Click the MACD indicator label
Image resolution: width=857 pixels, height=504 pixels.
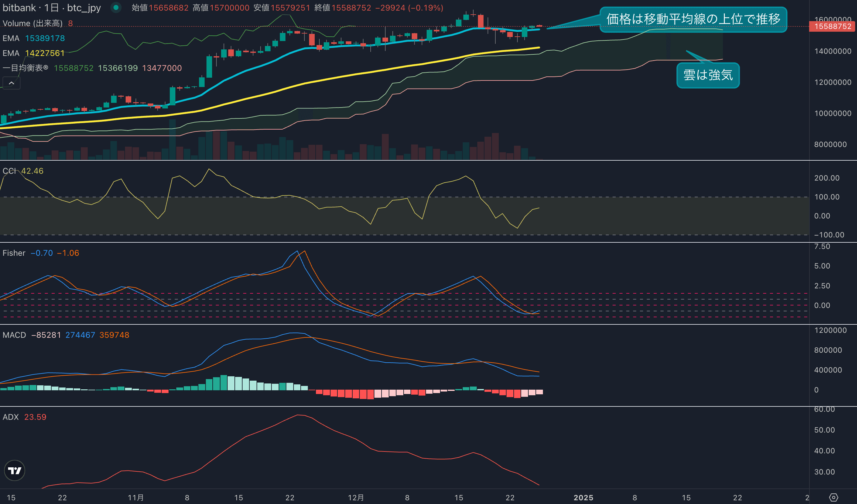(14, 335)
